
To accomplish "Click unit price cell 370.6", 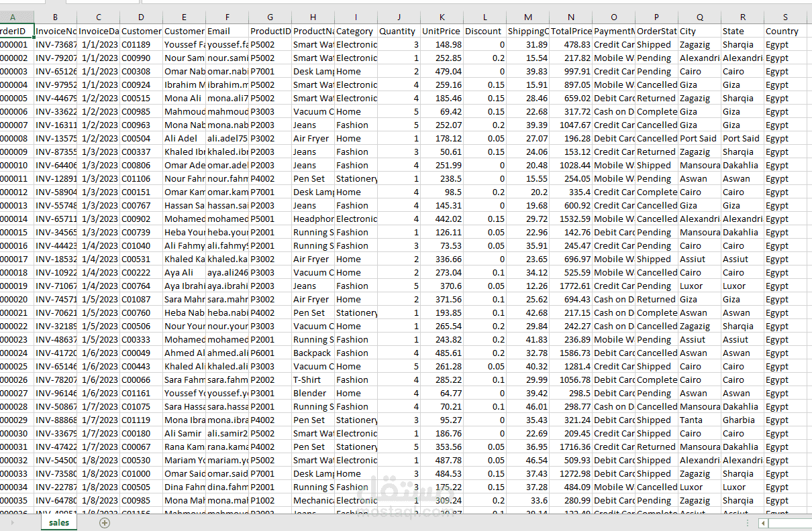I will [442, 286].
